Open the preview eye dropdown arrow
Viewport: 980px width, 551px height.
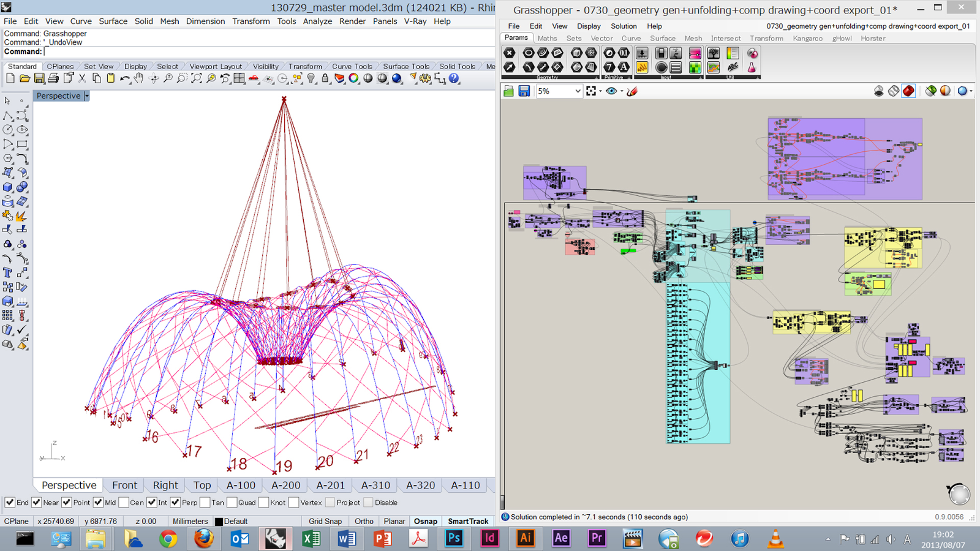click(622, 91)
